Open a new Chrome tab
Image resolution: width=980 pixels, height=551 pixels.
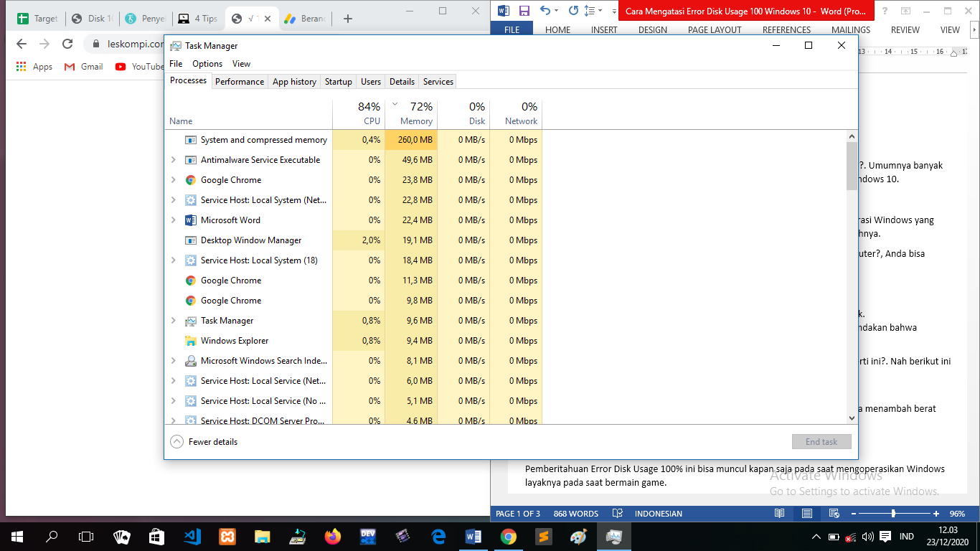tap(348, 19)
